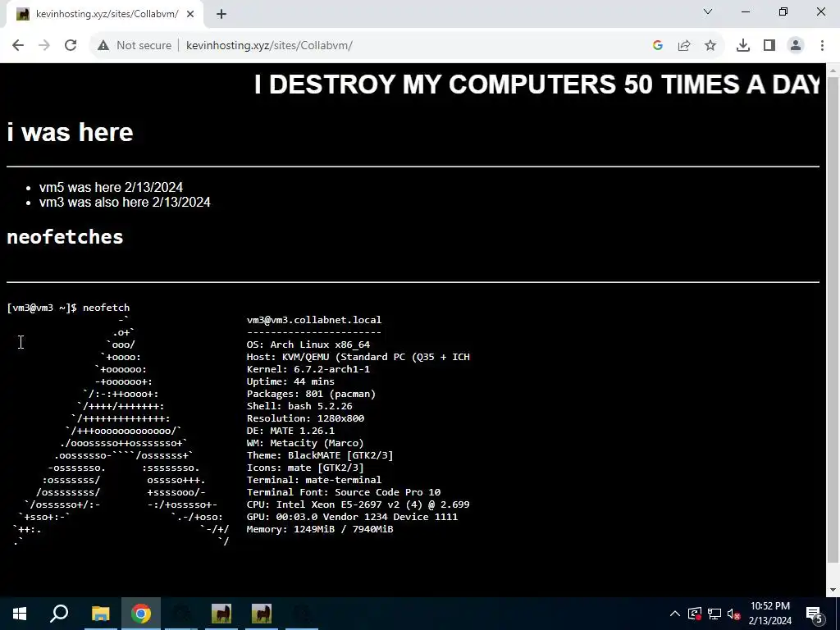Click 'vm3 was also here 2/13/2024' item
Image resolution: width=840 pixels, height=630 pixels.
click(x=125, y=203)
